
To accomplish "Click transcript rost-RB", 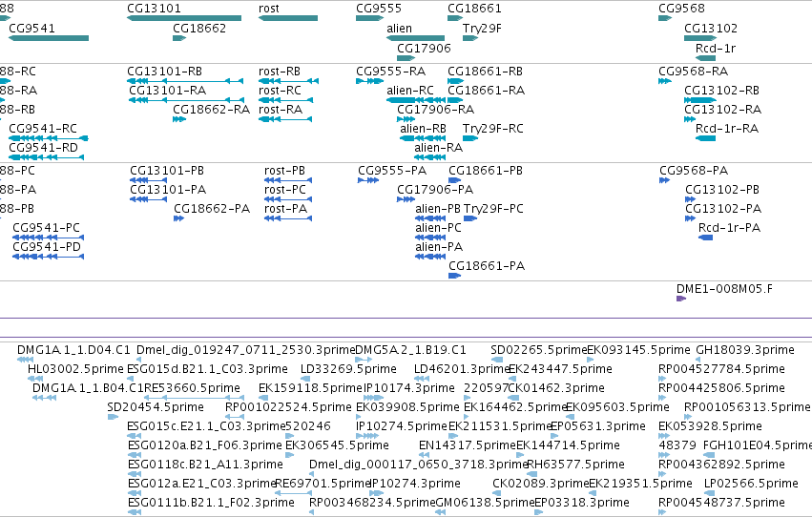I will pos(288,81).
